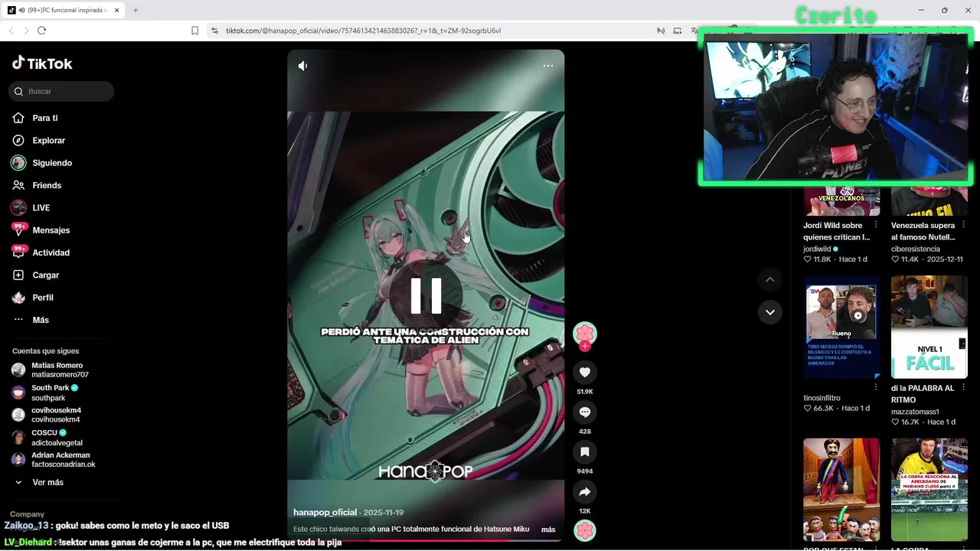Go back in the browser
Viewport: 980px width, 551px height.
(x=11, y=31)
